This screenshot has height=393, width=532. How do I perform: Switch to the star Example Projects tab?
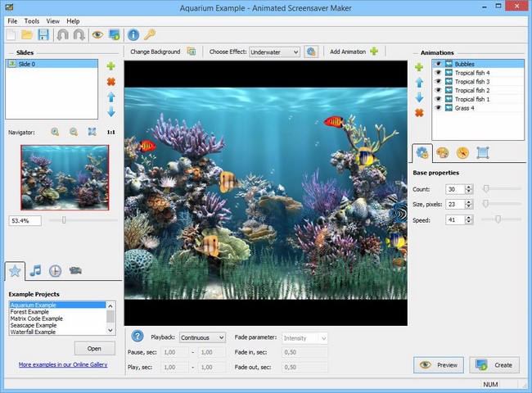coord(15,271)
